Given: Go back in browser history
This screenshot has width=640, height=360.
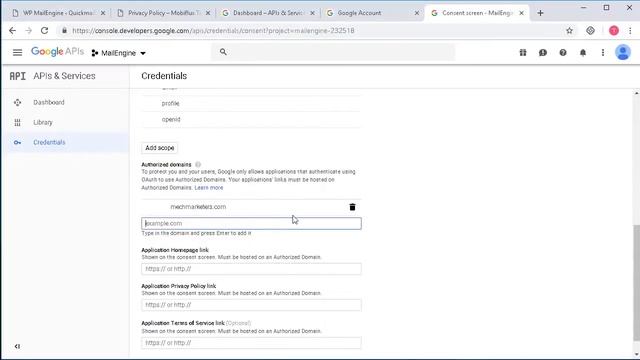Looking at the screenshot, I should click(x=12, y=31).
